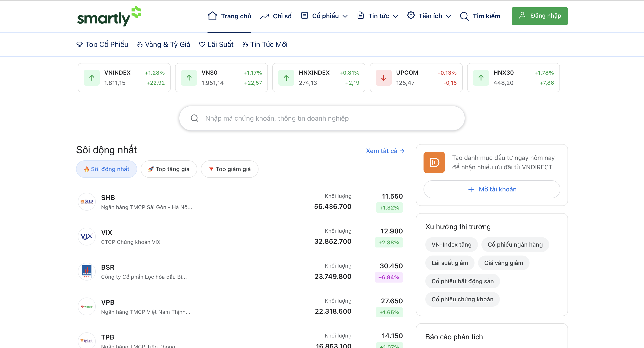The image size is (644, 348).
Task: Click the gear icon beside Tiện ích
Action: pos(411,16)
